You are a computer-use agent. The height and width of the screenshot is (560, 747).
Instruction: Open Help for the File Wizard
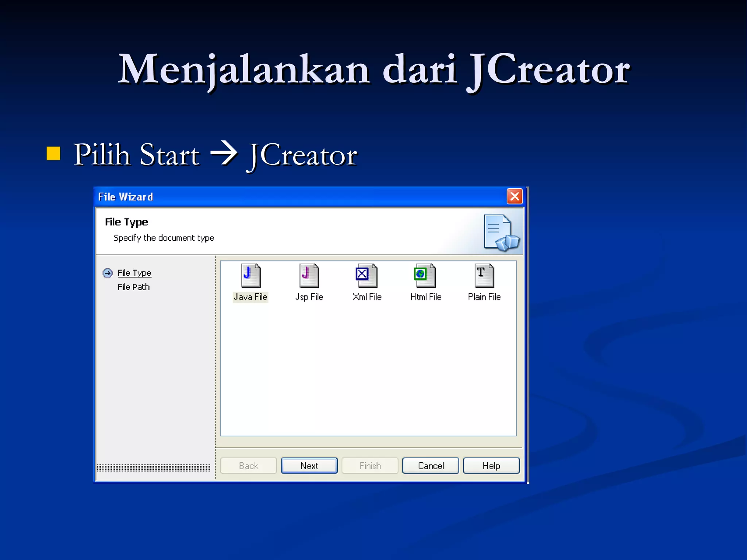coord(491,466)
